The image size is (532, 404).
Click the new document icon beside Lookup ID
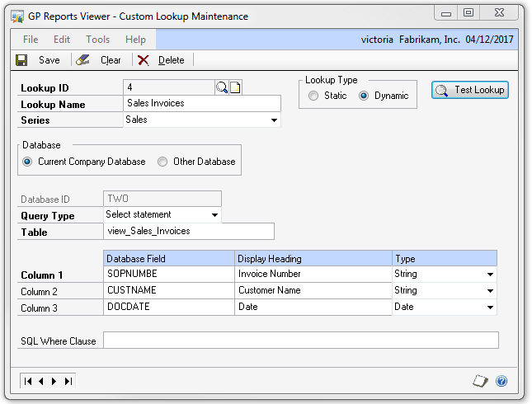click(234, 88)
